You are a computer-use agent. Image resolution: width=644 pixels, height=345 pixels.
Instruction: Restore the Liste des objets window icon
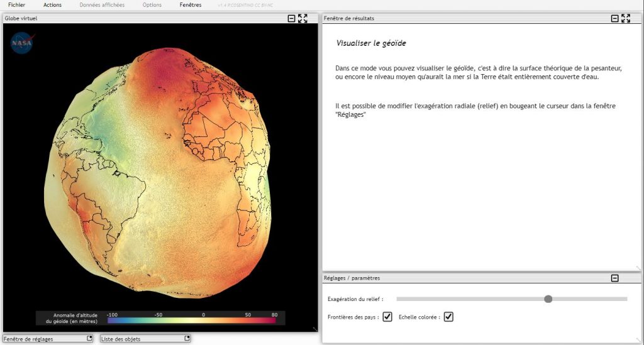click(x=187, y=339)
